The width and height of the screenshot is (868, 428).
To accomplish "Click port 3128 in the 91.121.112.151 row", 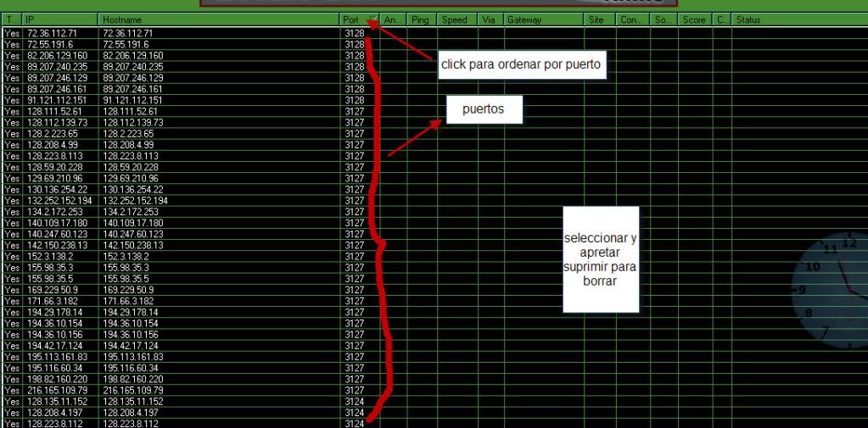I will [355, 100].
